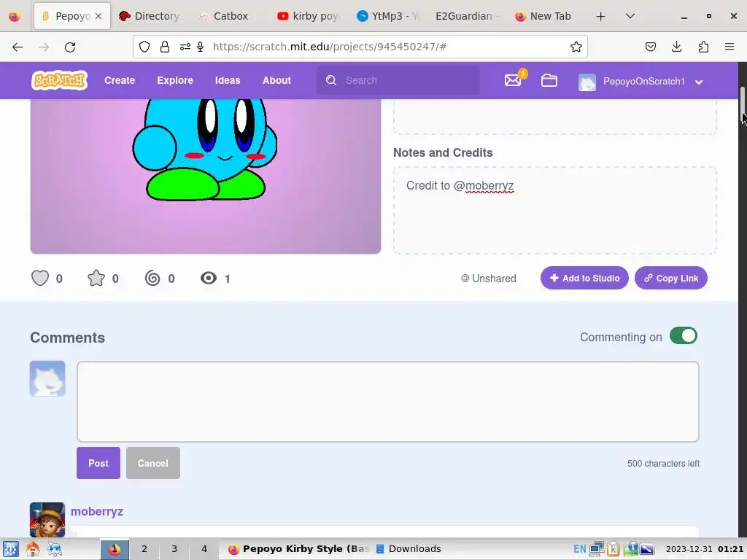The image size is (747, 560).
Task: Open the extensions puzzle icon
Action: click(703, 47)
